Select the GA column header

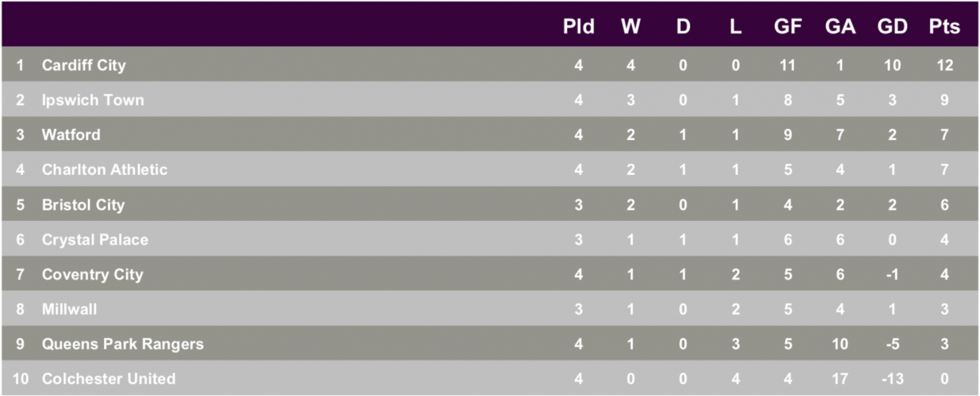(840, 27)
